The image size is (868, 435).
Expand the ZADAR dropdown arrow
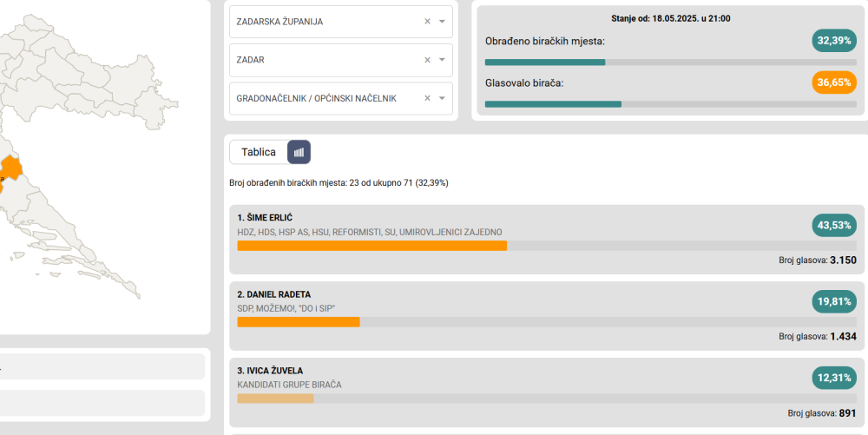point(442,60)
